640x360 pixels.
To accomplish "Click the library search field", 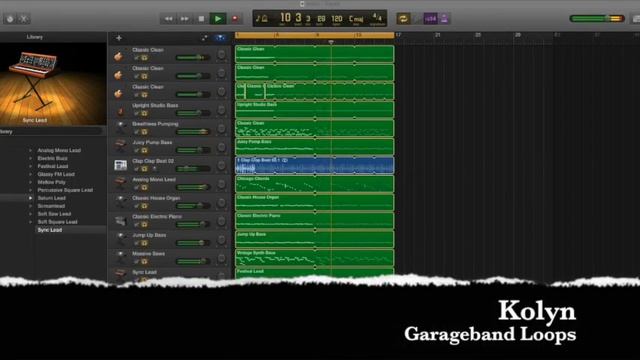I will (51, 131).
